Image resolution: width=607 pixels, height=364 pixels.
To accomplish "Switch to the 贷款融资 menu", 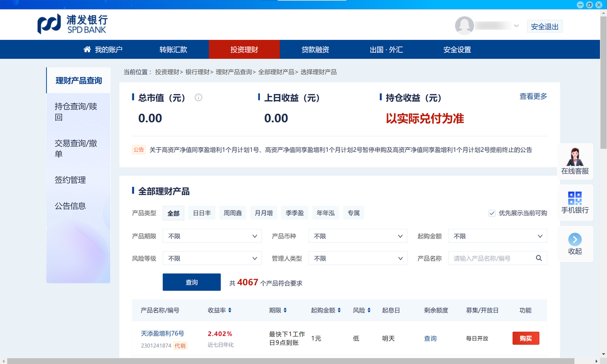I will pos(315,49).
